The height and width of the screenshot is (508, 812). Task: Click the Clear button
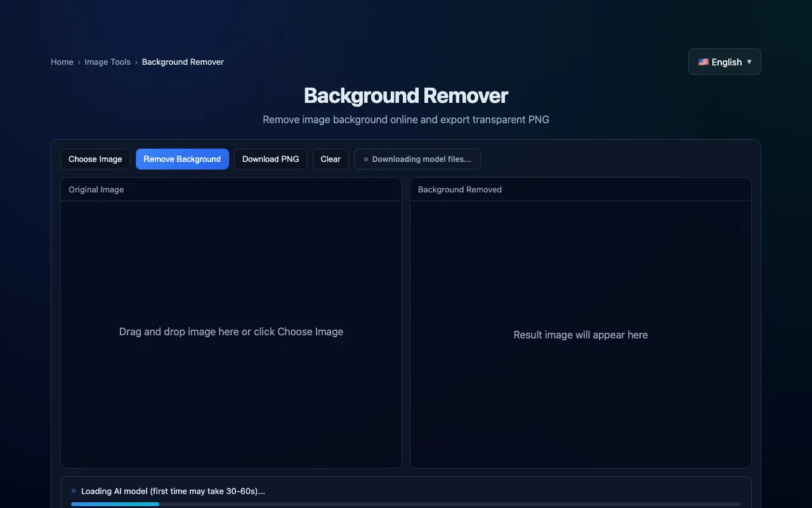coord(331,159)
